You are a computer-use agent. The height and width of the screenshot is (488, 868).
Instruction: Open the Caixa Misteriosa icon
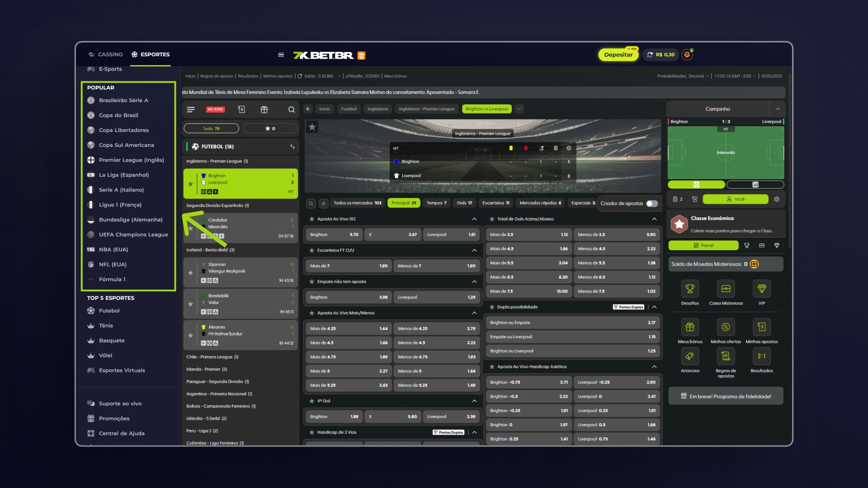pos(726,289)
